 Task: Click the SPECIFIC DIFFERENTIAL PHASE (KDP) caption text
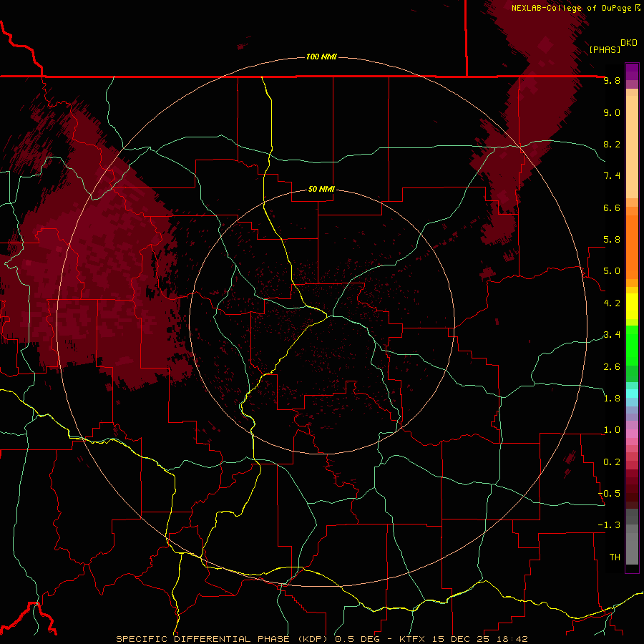(223, 639)
